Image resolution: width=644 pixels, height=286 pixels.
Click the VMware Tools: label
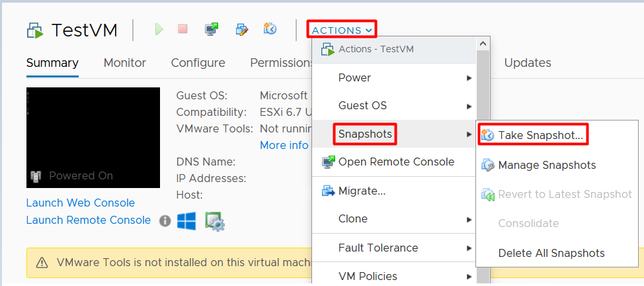215,129
